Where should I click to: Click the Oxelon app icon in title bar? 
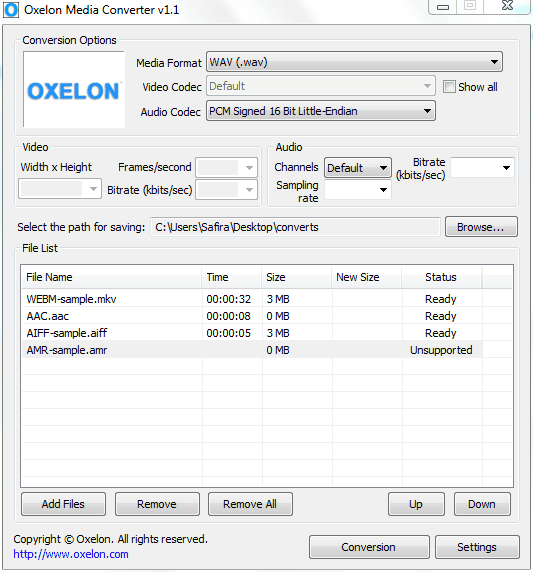[x=11, y=10]
